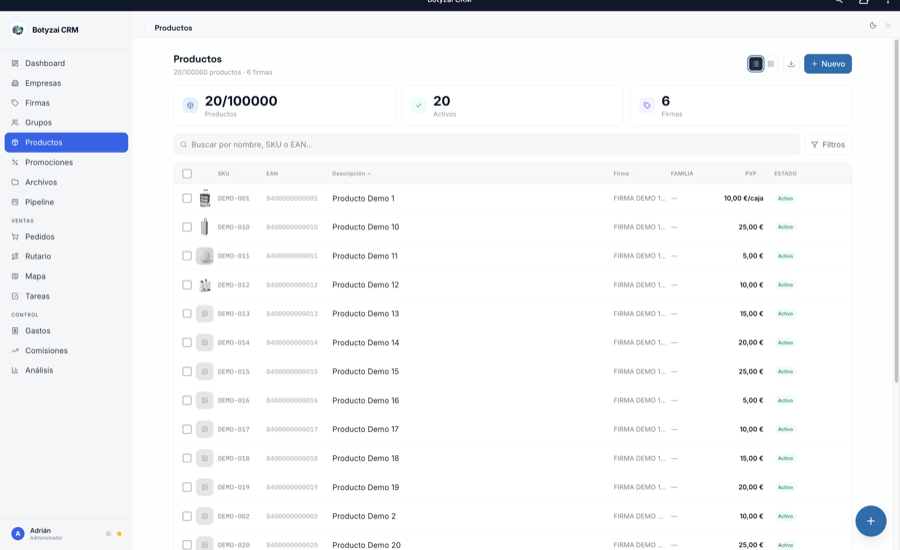Click the Nuevo product button
The image size is (900, 550).
[x=827, y=64]
